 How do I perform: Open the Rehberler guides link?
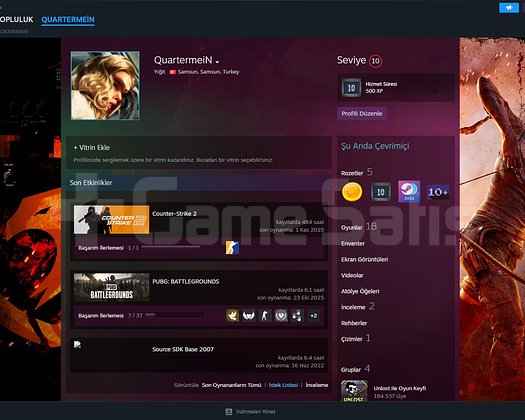(x=354, y=323)
